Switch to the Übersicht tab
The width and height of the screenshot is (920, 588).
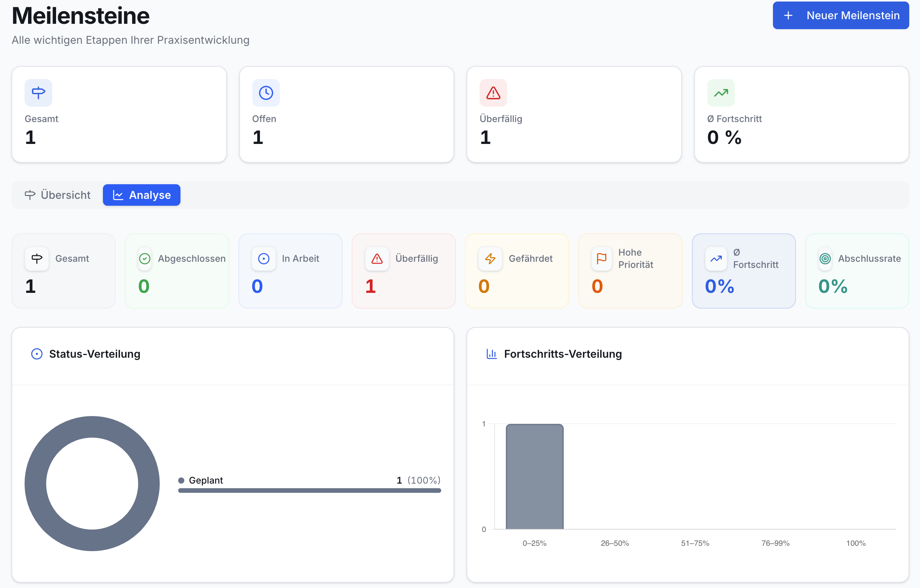point(58,195)
